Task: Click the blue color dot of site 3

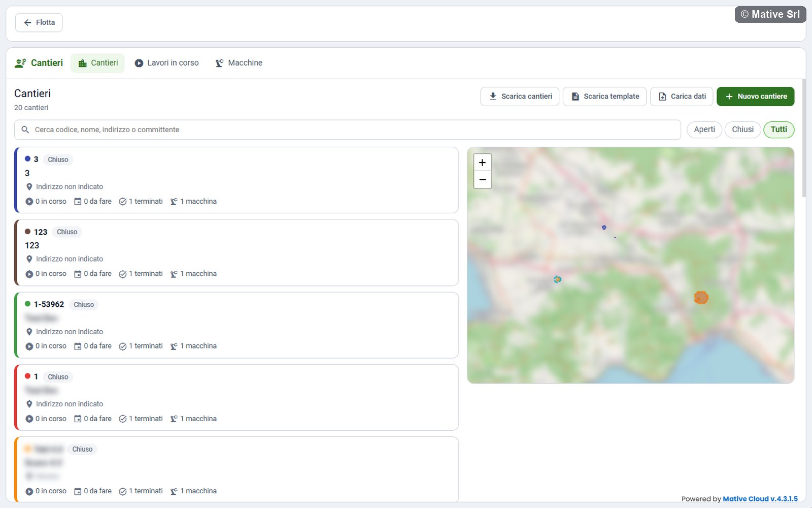Action: coord(28,159)
